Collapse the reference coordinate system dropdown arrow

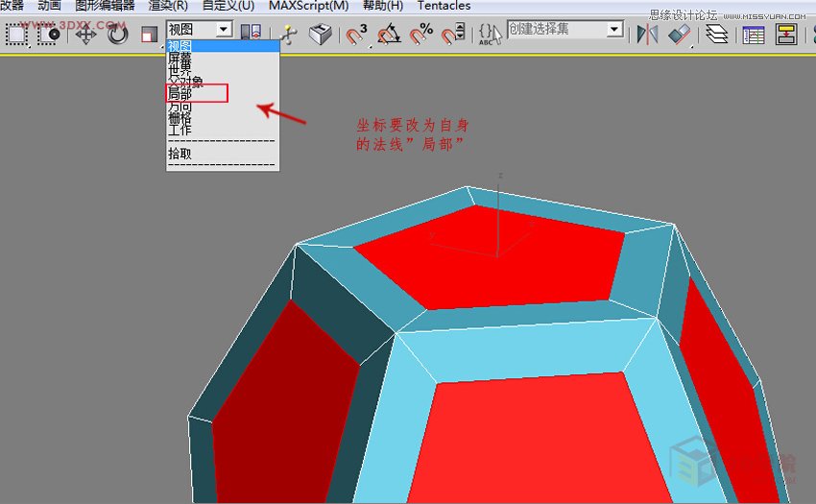click(224, 29)
